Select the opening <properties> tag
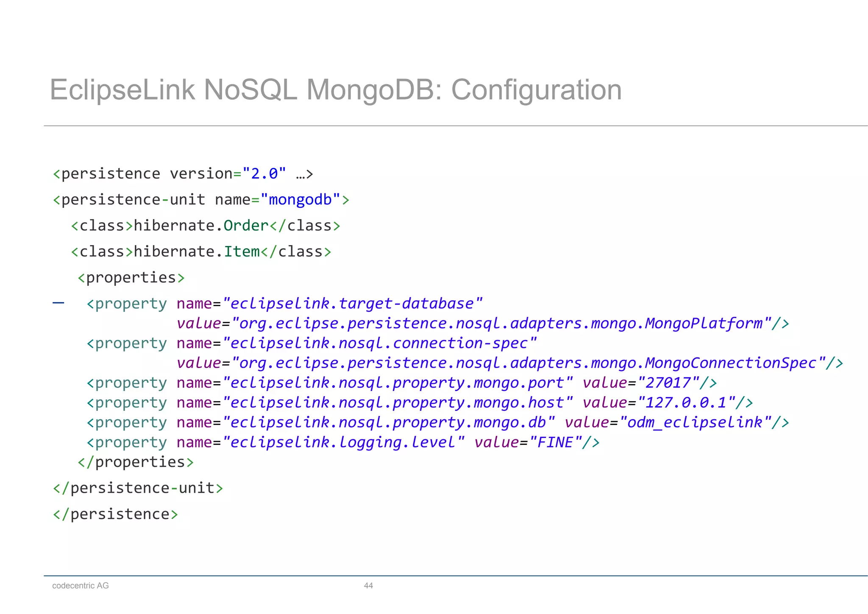The image size is (868, 614). pos(131,278)
